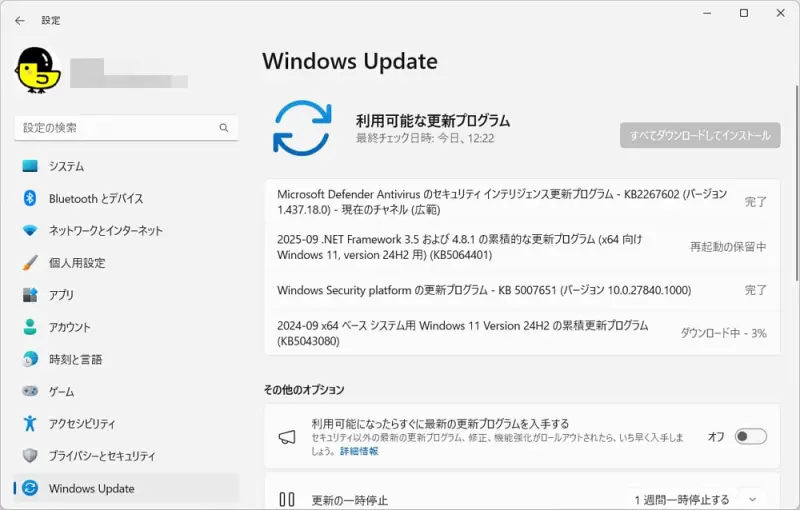The image size is (800, 510).
Task: Click すべてダウンロードしてインストール button
Action: (x=700, y=135)
